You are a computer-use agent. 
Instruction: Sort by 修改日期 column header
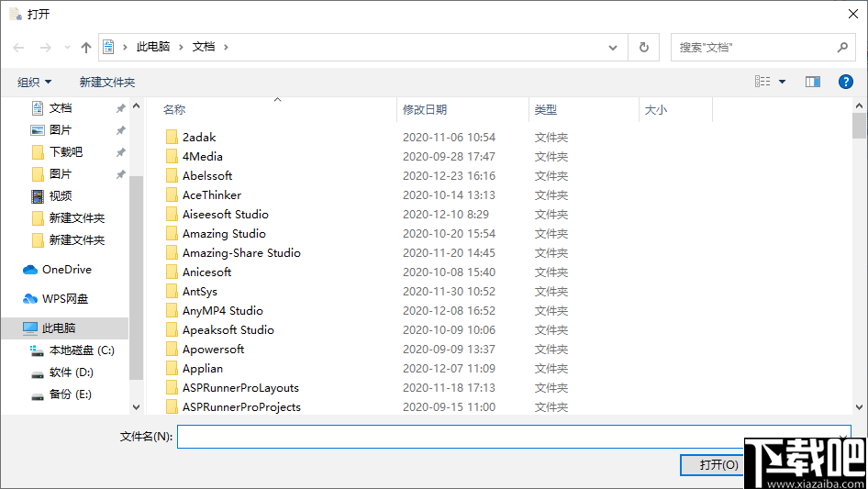(x=425, y=110)
